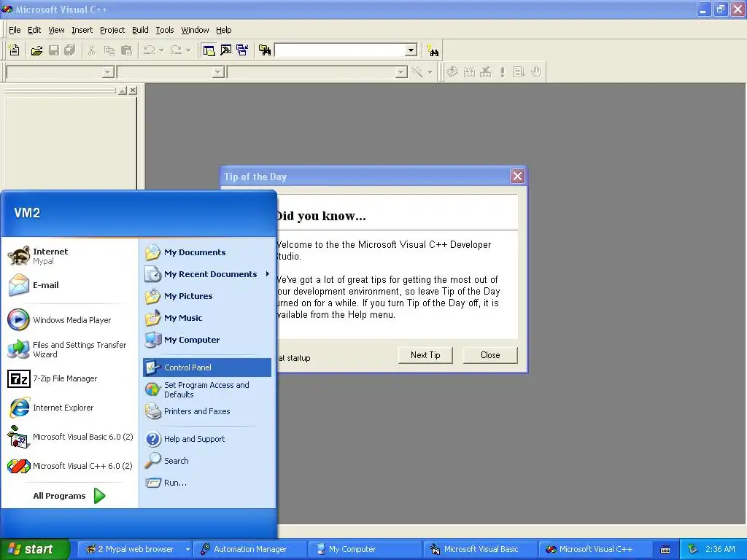747x560 pixels.
Task: Open the WizardBar filter combo box
Action: (171, 72)
